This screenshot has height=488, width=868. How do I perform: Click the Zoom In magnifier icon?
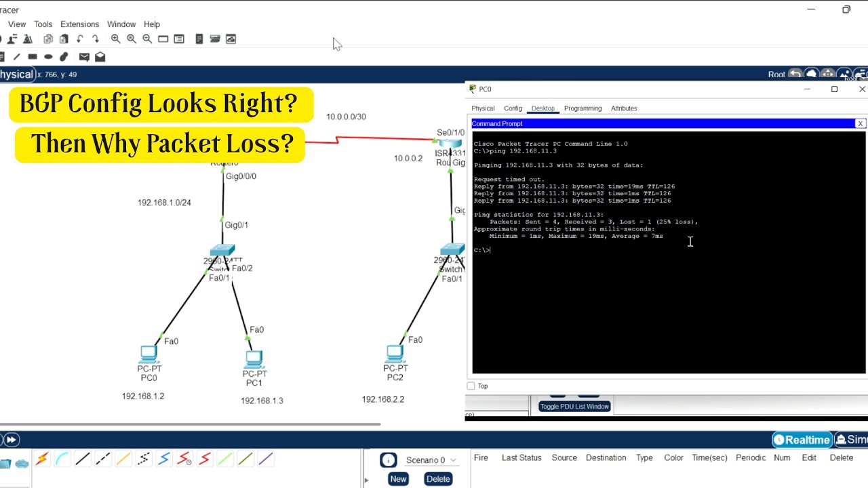point(115,39)
